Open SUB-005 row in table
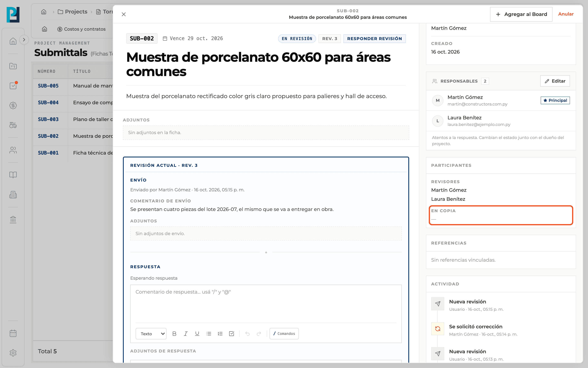This screenshot has width=588, height=368. point(73,86)
